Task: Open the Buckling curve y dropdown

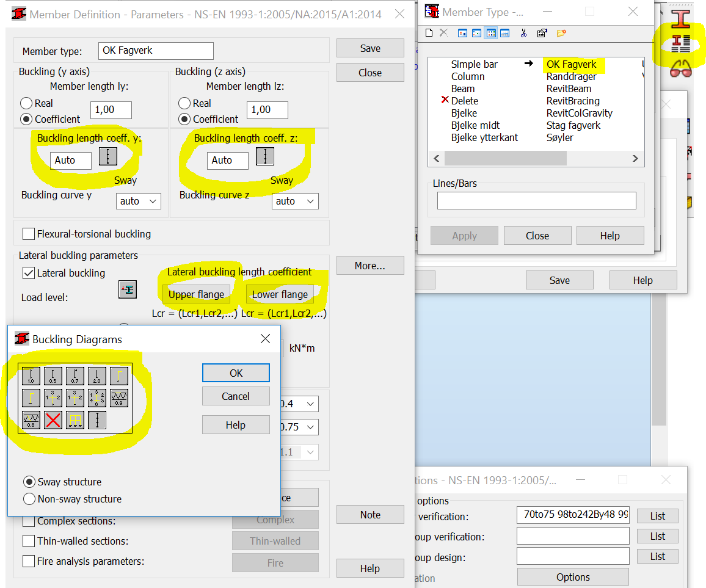Action: pos(138,201)
